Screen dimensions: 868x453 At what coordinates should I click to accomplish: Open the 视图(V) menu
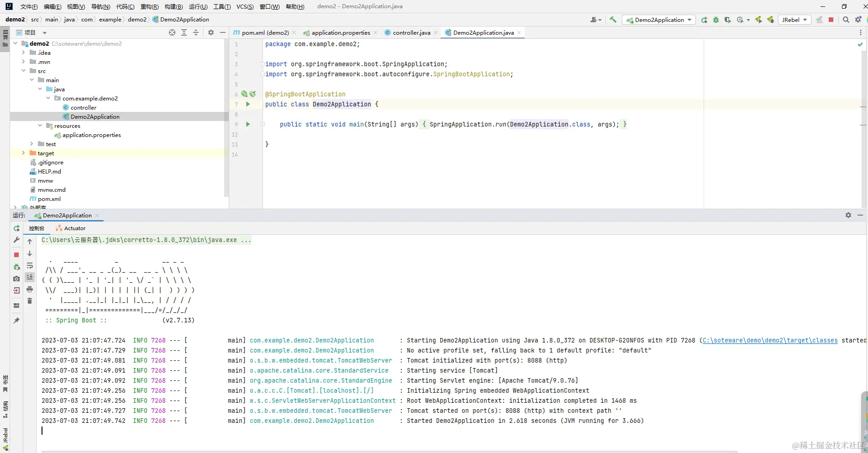(76, 6)
